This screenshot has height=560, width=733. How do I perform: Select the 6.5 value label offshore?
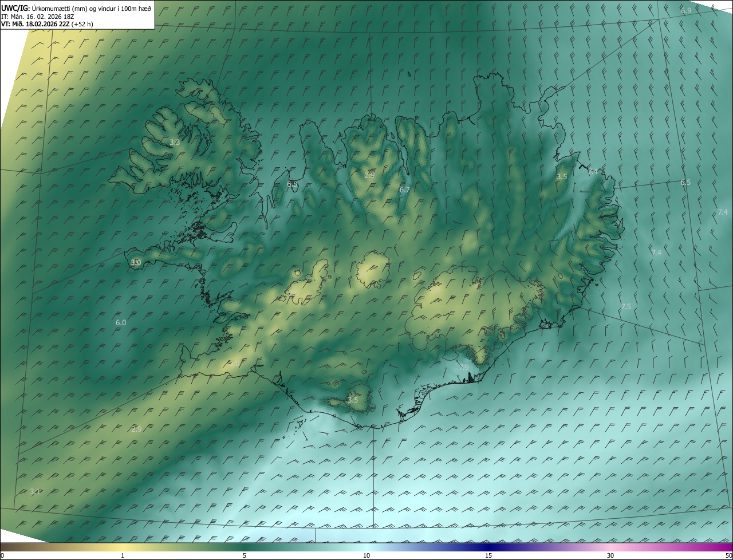click(x=685, y=182)
